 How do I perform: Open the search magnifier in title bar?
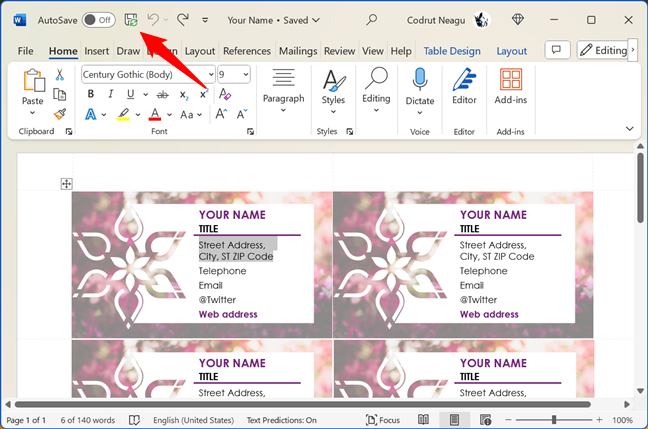[x=372, y=19]
